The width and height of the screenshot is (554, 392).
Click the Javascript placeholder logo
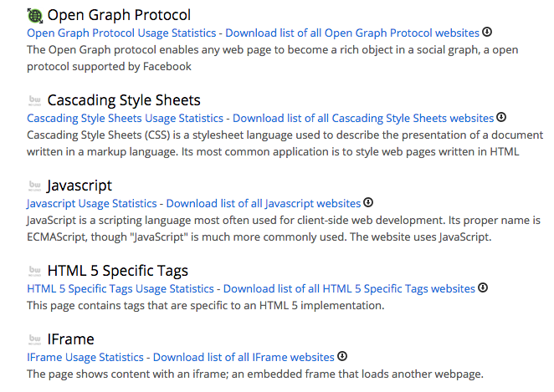coord(34,186)
